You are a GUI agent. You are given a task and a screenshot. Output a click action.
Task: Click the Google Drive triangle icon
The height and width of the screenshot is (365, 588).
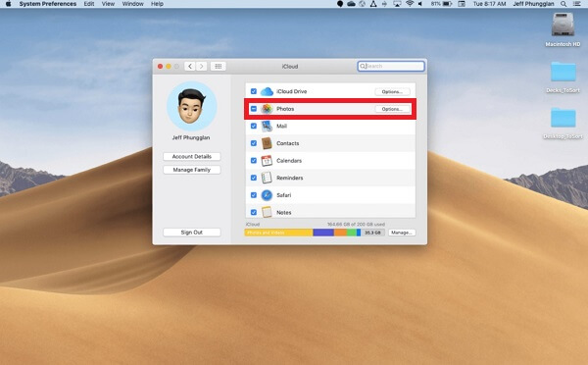click(373, 4)
